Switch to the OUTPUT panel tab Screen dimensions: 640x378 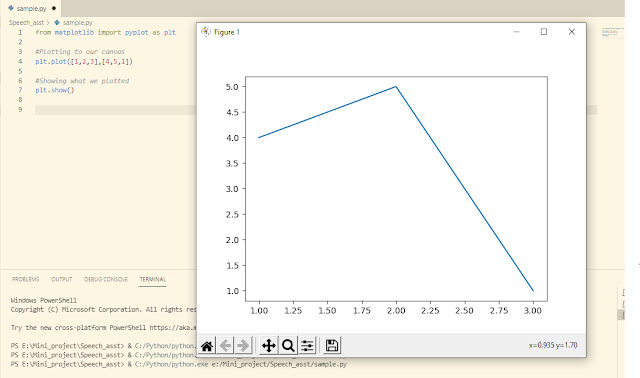(62, 279)
